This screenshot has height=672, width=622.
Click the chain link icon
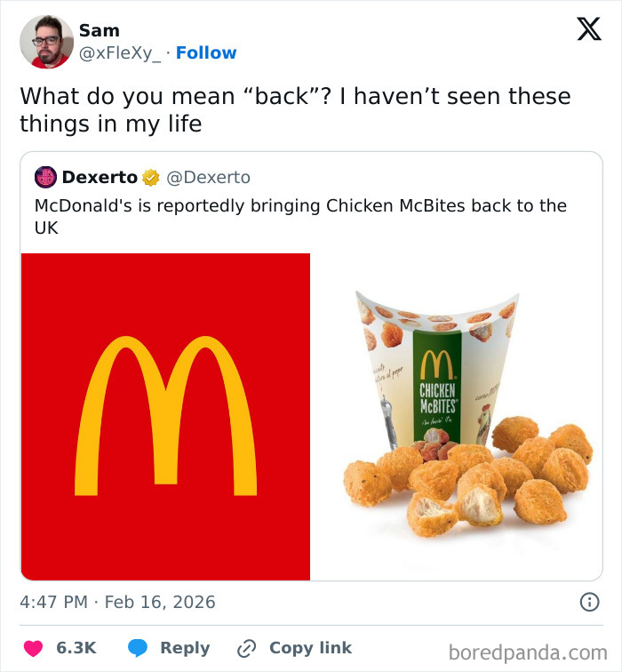click(x=248, y=648)
